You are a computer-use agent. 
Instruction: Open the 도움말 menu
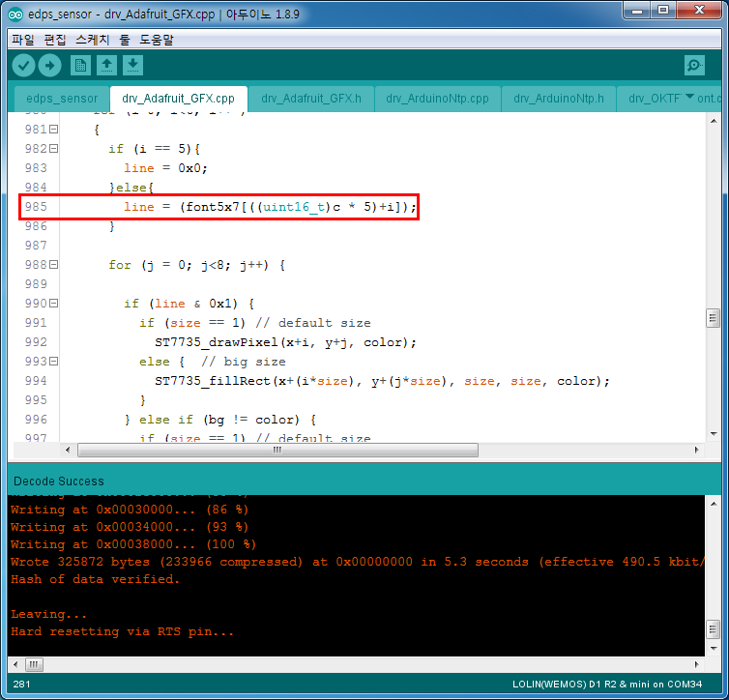[157, 40]
